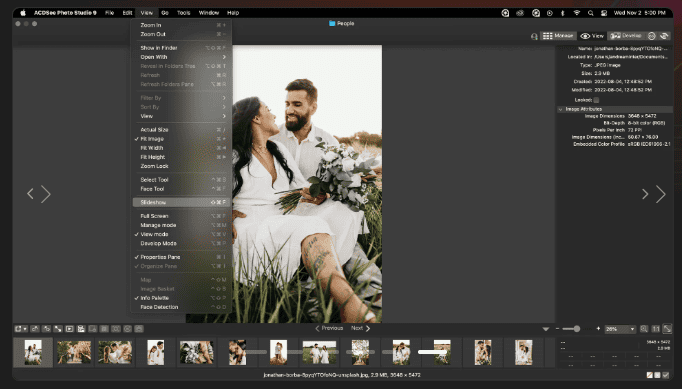Click the filmstrip collapse down triangle
Viewport: 682px width, 389px height.
coord(546,329)
